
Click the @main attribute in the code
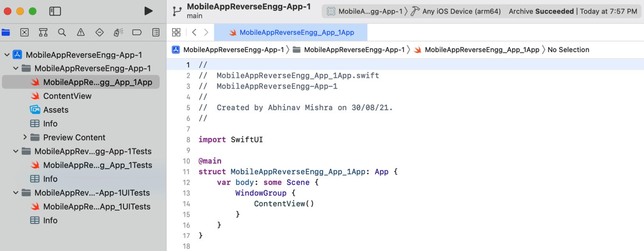pos(210,161)
